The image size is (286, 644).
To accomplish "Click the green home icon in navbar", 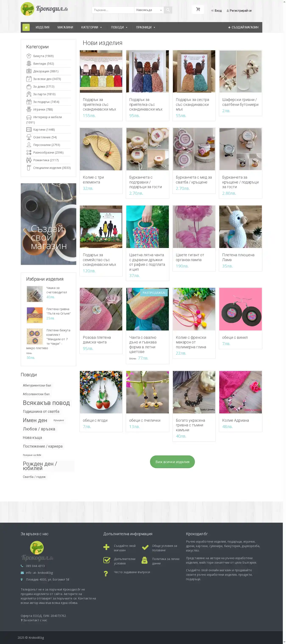I will 26,27.
